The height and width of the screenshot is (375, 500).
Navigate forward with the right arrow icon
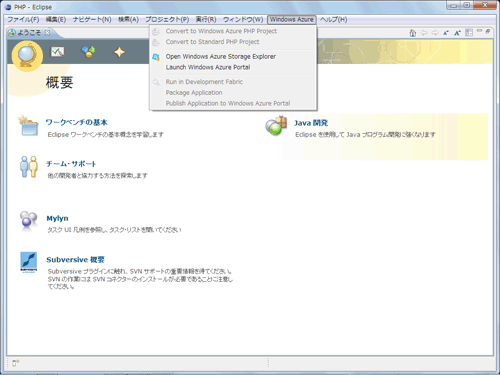click(435, 32)
